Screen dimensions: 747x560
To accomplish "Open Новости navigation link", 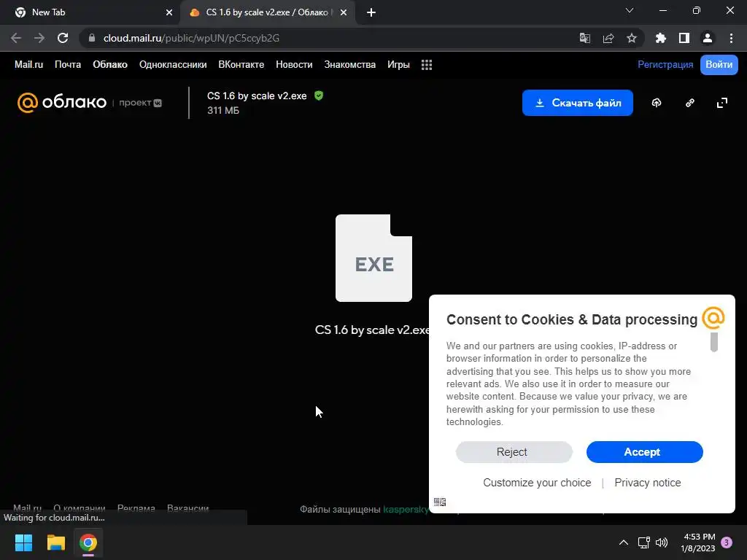I will [x=294, y=64].
